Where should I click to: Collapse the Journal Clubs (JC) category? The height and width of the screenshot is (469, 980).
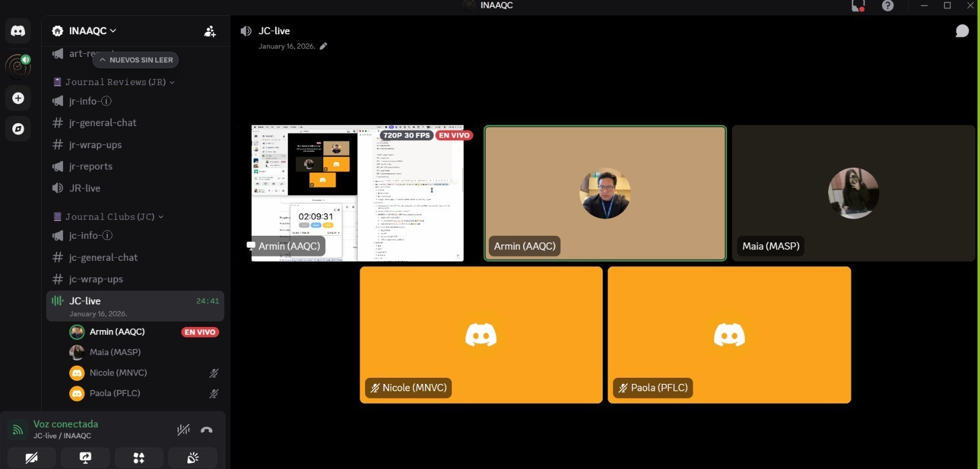click(110, 217)
